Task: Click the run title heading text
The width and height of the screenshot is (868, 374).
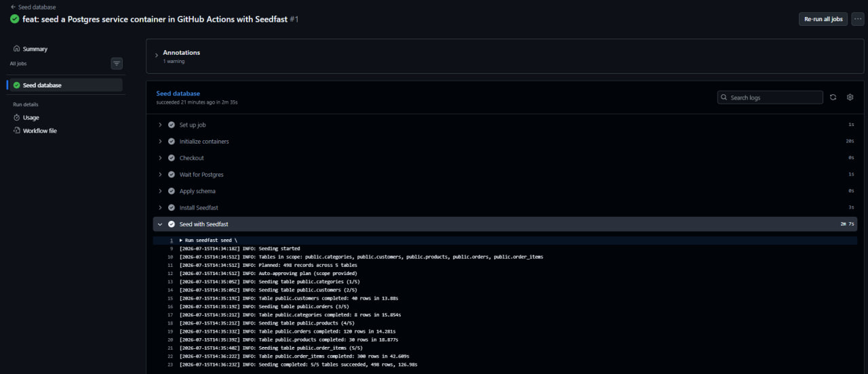Action: click(x=155, y=19)
